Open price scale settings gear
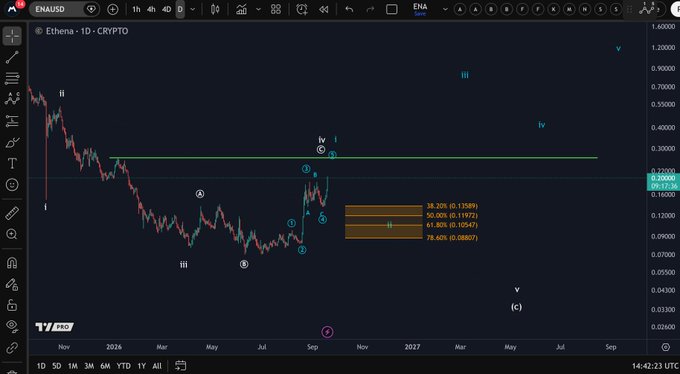Screen dimensions: 680x374 click(x=666, y=347)
